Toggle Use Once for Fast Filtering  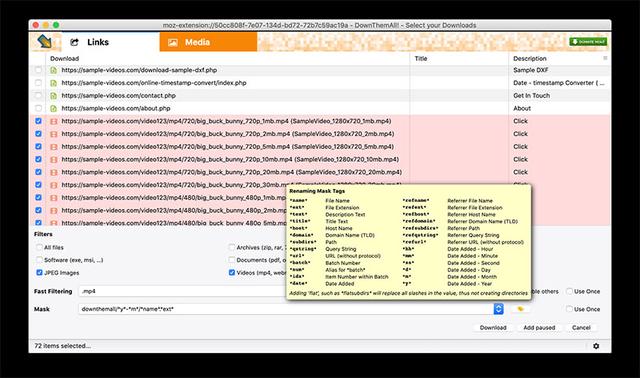569,291
